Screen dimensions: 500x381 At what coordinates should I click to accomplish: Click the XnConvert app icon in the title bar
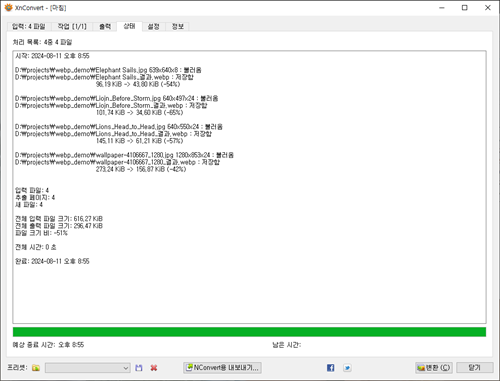[8, 7]
